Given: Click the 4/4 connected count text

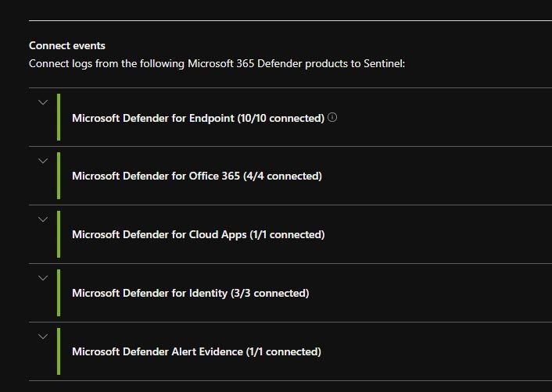Looking at the screenshot, I should click(x=282, y=176).
